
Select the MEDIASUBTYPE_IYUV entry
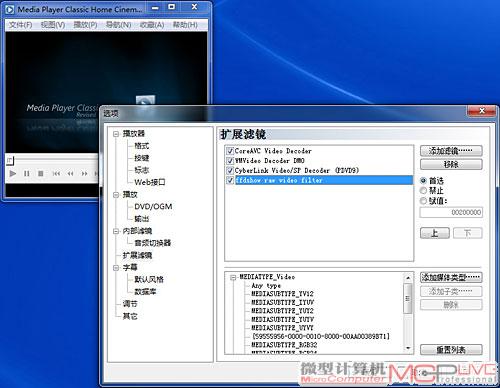click(x=282, y=303)
